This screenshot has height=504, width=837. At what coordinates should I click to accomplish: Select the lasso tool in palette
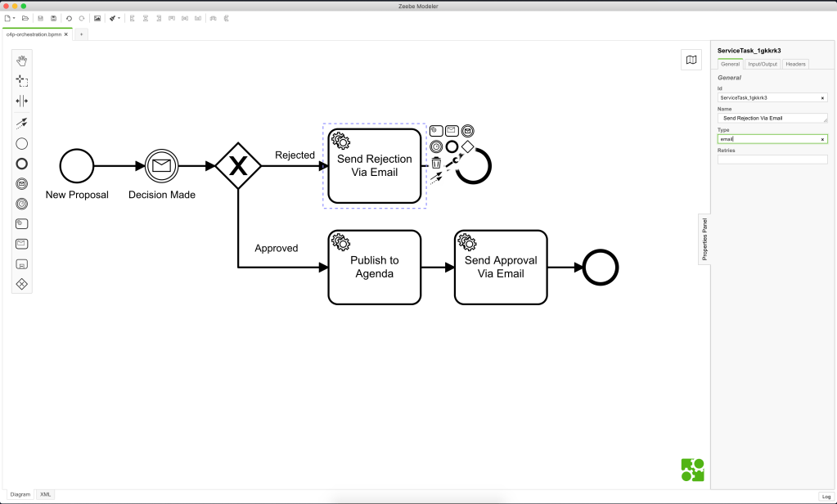(21, 81)
